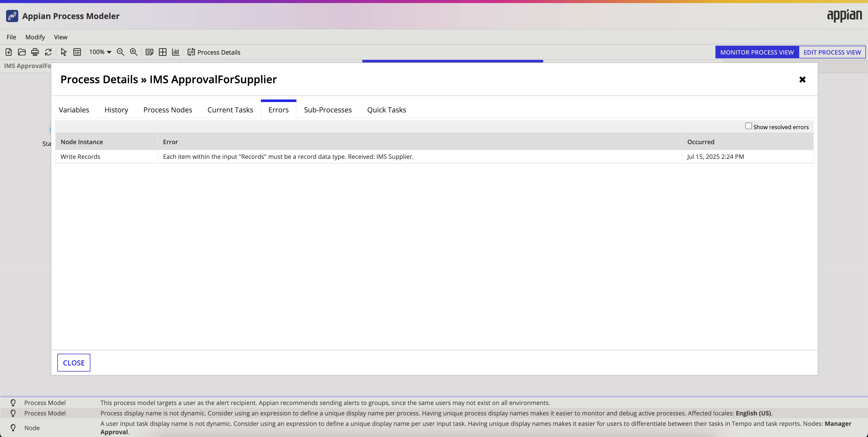Screen dimensions: 868x437
Task: Click the print toolbar icon
Action: pyautogui.click(x=35, y=52)
